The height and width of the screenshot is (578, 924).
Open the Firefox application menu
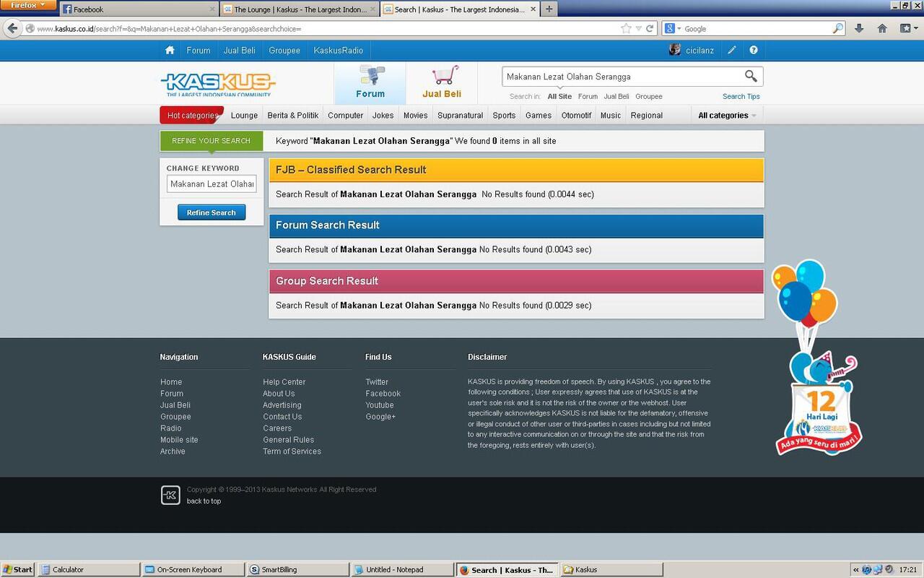[x=28, y=6]
